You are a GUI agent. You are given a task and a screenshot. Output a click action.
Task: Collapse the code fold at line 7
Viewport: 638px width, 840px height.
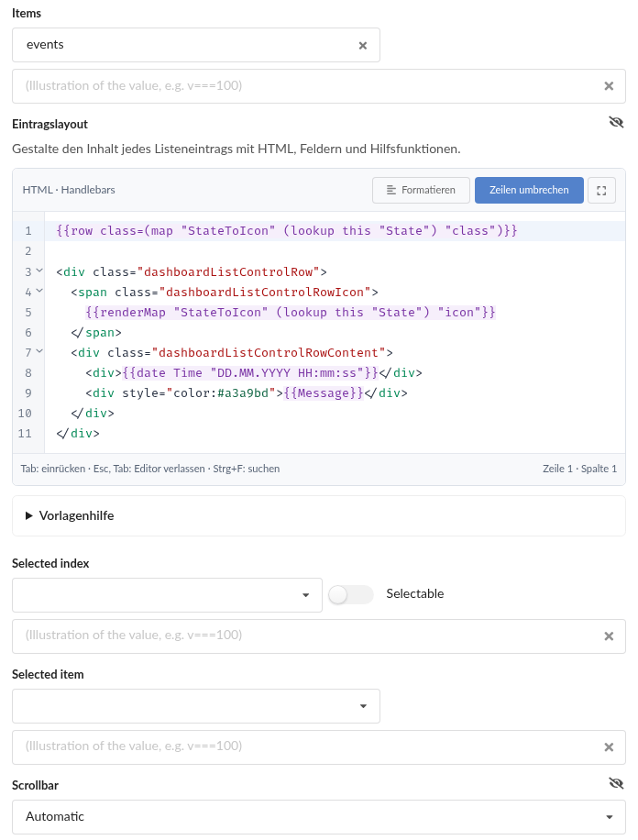click(39, 352)
